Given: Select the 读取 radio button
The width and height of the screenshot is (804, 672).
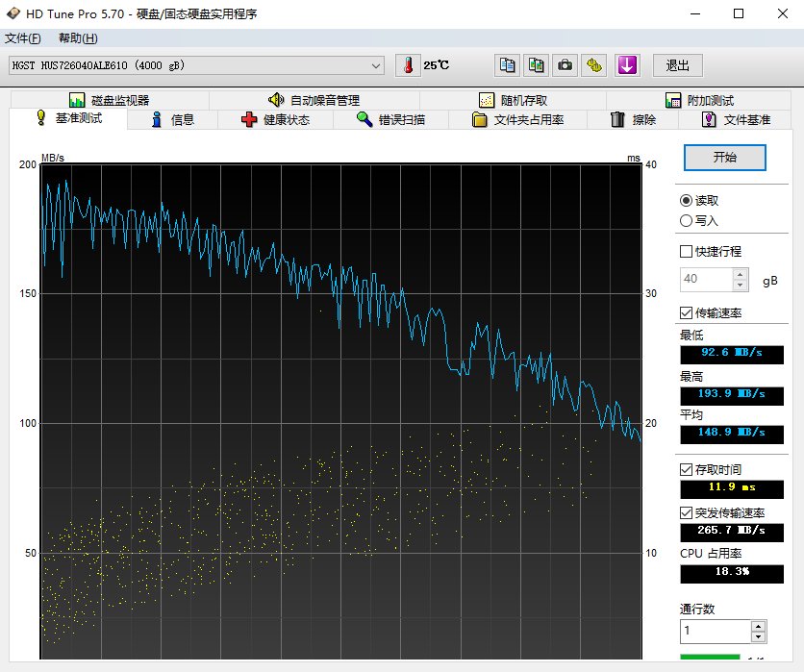Looking at the screenshot, I should click(699, 200).
